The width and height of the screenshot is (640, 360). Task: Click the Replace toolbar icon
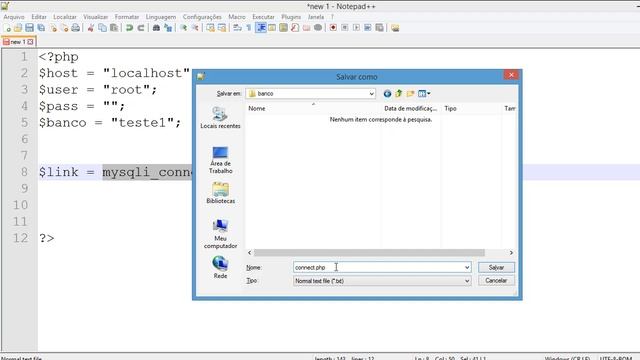click(x=168, y=28)
